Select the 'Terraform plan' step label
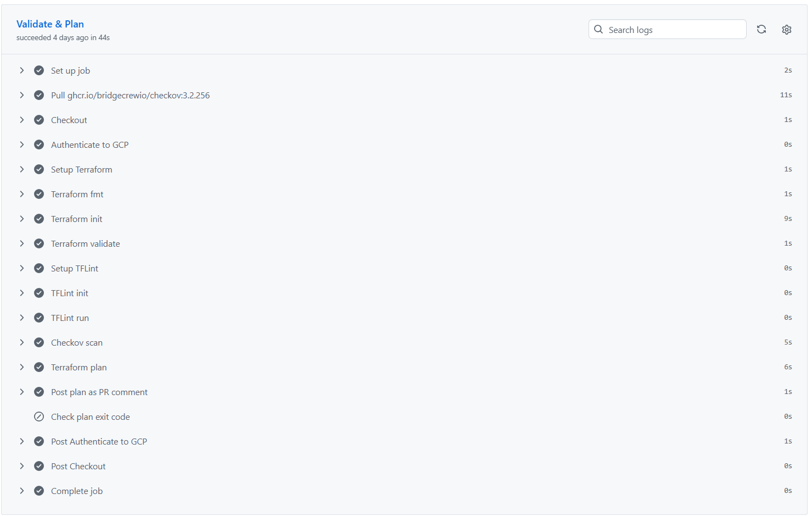This screenshot has width=812, height=516. pos(79,367)
